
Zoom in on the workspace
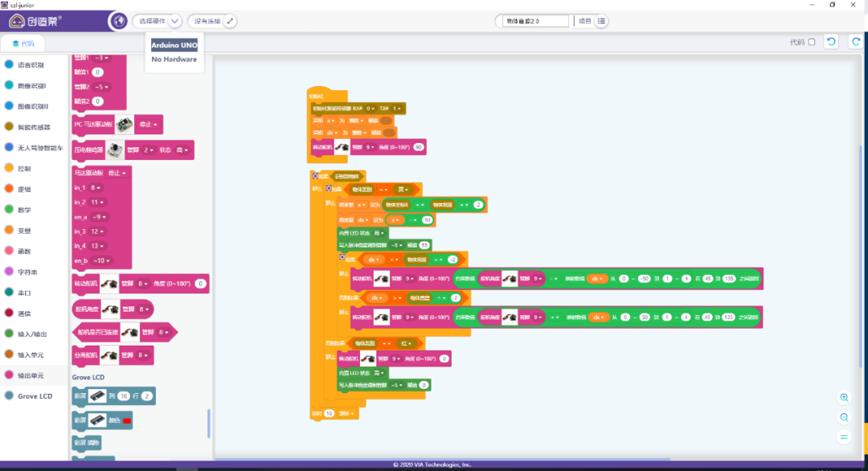pyautogui.click(x=844, y=398)
